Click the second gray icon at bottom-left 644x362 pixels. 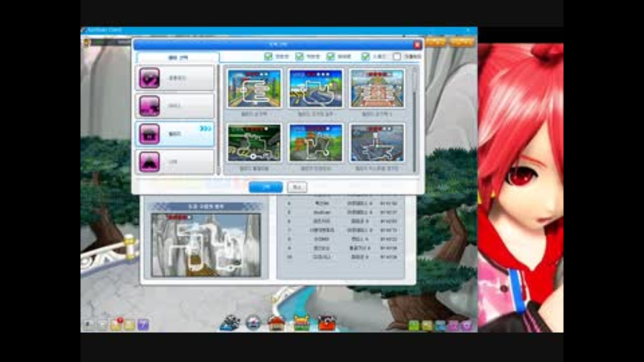[x=102, y=325]
